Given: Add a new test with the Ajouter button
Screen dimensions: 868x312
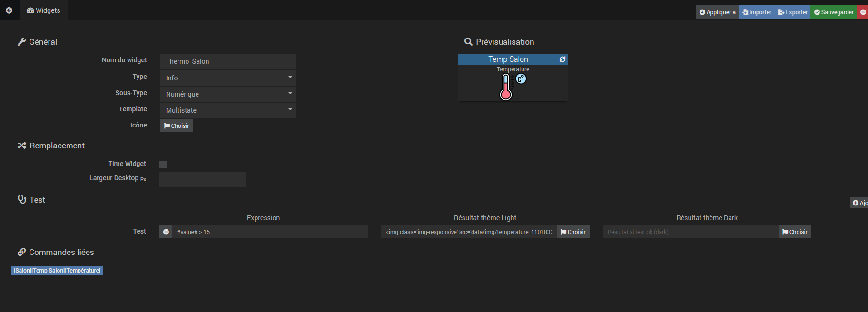Looking at the screenshot, I should (859, 203).
